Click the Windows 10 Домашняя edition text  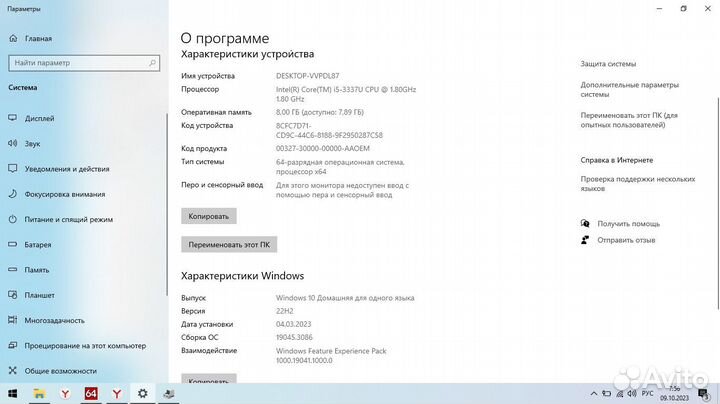point(345,298)
